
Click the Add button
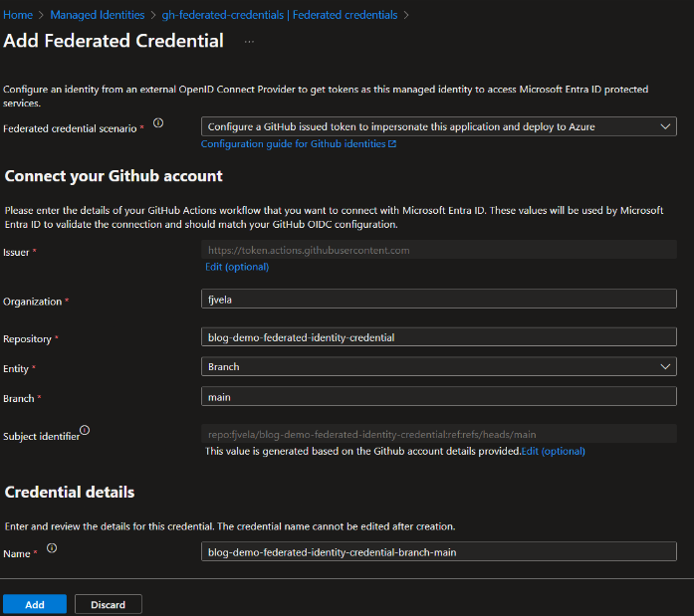point(35,604)
